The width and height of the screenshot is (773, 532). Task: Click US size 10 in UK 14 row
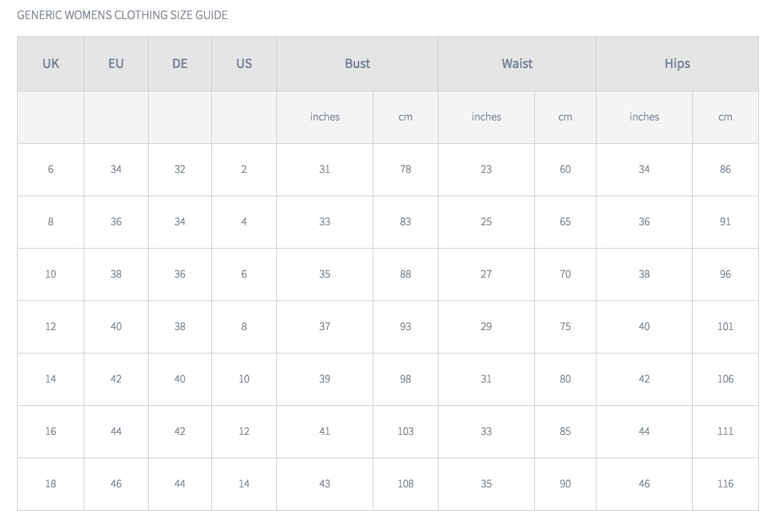coord(244,379)
